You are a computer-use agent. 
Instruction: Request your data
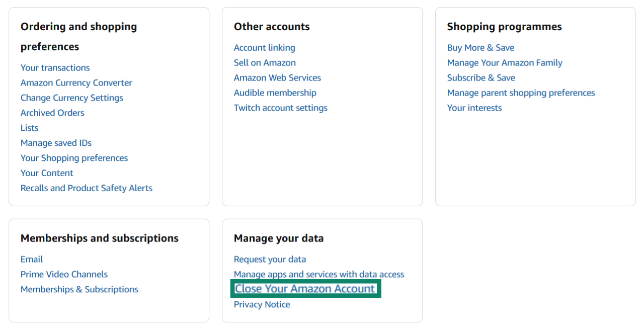click(270, 259)
